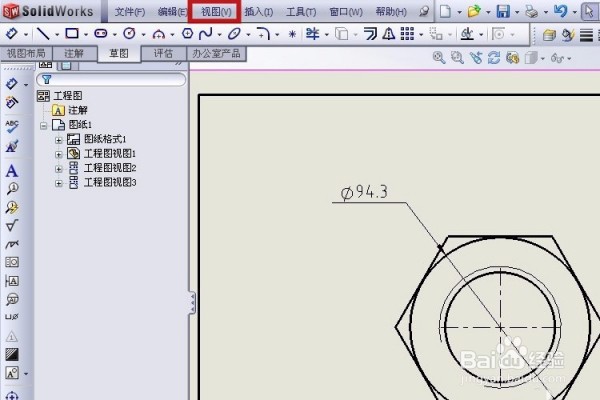This screenshot has height=400, width=600.
Task: Open the 编辑(E) menu
Action: point(172,12)
